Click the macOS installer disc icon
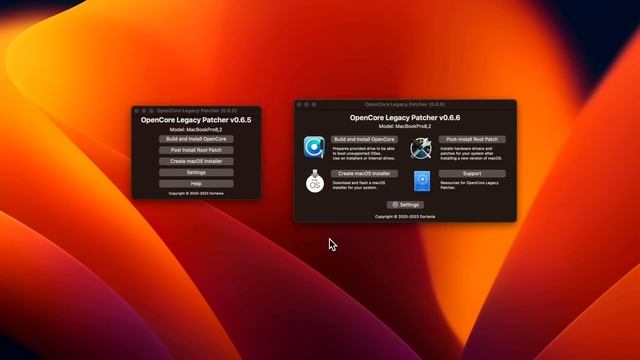The image size is (640, 360). click(x=315, y=181)
